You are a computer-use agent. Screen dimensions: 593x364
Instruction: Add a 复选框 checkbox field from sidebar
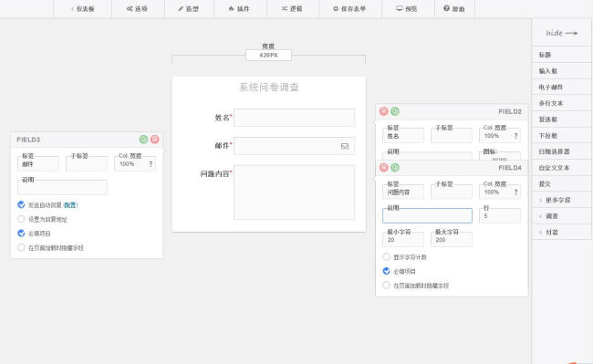coord(562,120)
